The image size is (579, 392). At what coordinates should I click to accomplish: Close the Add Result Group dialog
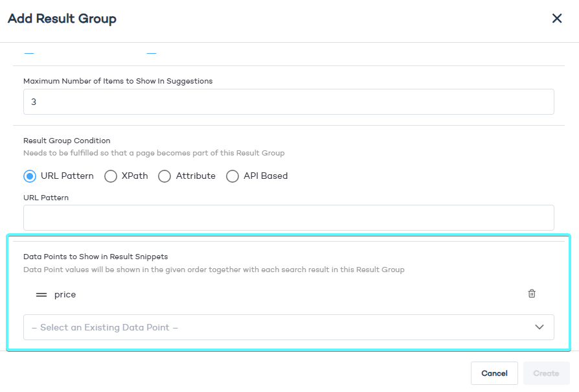(x=556, y=18)
